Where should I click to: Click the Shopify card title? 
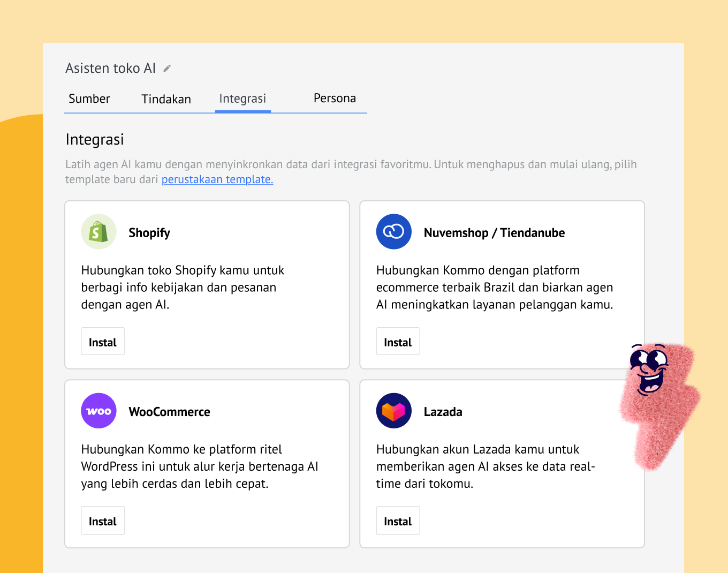(149, 233)
